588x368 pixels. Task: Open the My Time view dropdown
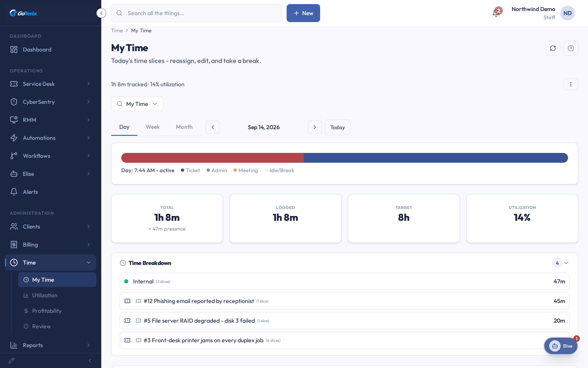click(x=137, y=104)
